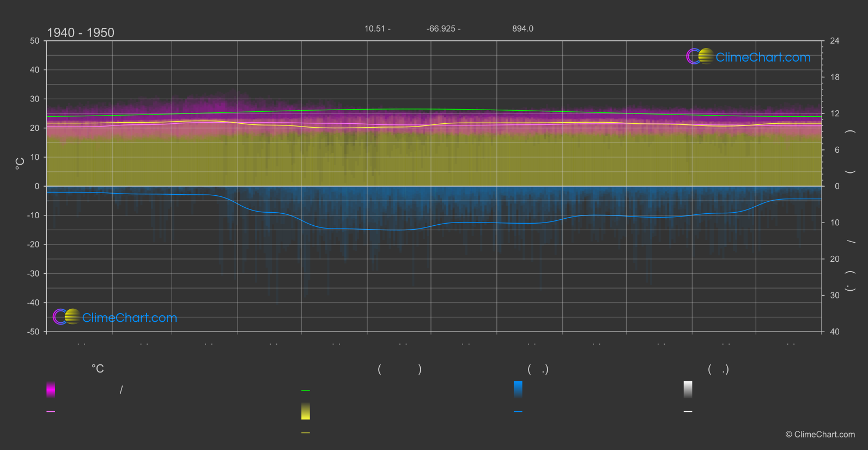This screenshot has width=868, height=450.
Task: Click the 24 tick on right axis
Action: [x=834, y=41]
